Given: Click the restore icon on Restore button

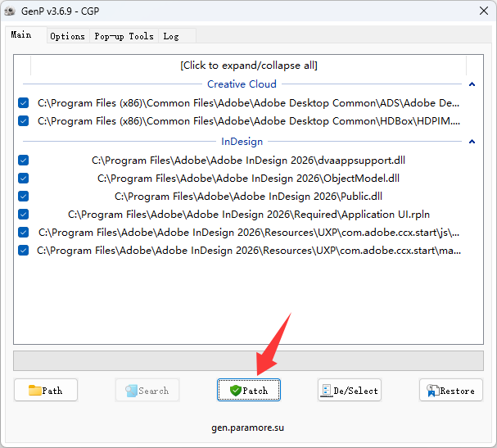Looking at the screenshot, I should click(x=432, y=391).
